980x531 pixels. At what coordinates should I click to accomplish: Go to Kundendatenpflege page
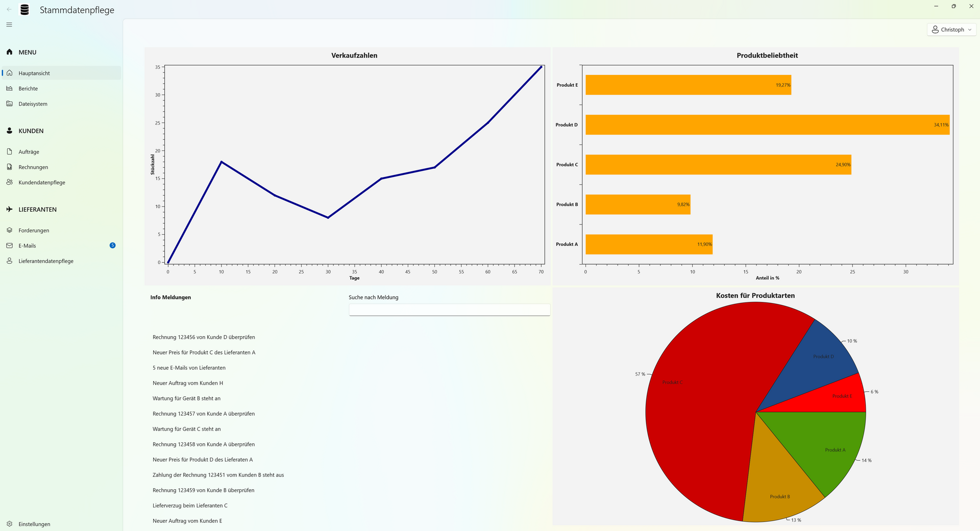pos(42,182)
